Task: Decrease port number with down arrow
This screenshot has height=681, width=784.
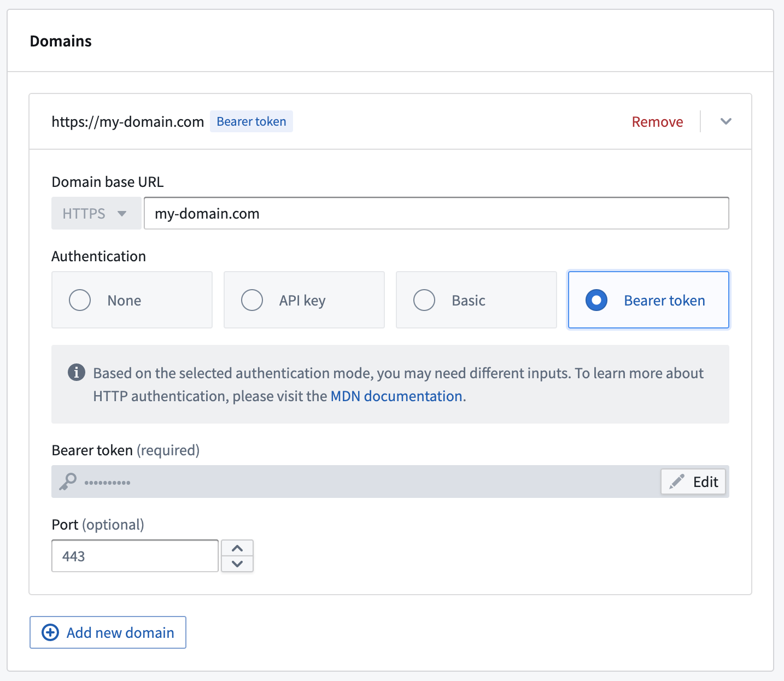Action: [237, 564]
